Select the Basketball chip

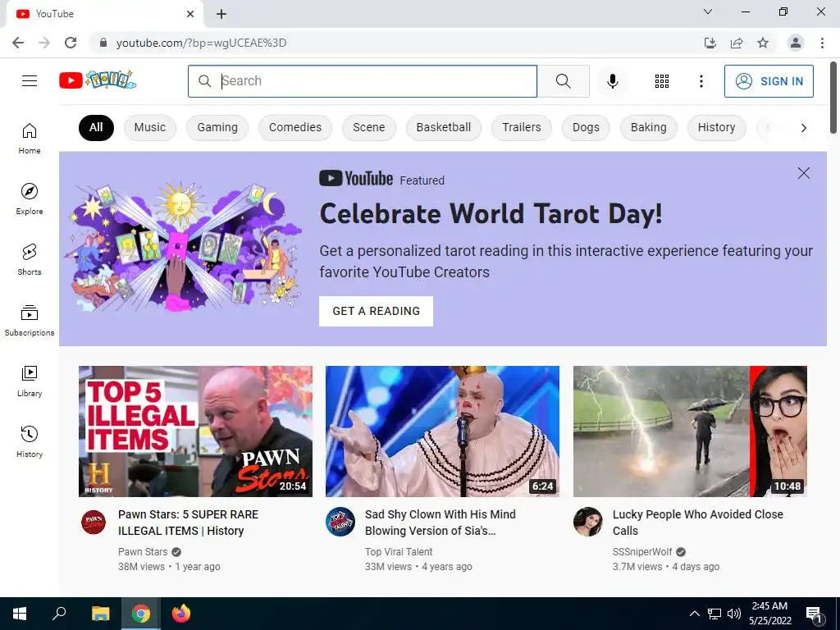point(444,127)
